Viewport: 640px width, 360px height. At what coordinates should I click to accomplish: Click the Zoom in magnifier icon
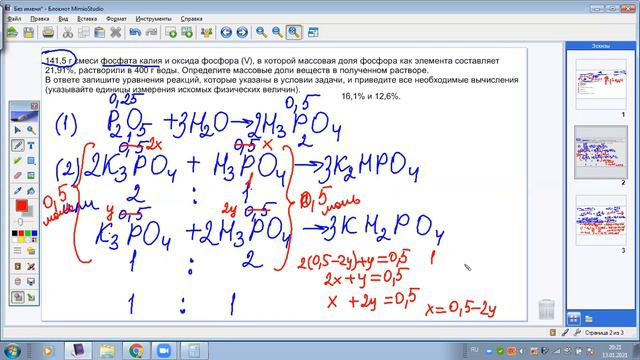click(x=262, y=32)
